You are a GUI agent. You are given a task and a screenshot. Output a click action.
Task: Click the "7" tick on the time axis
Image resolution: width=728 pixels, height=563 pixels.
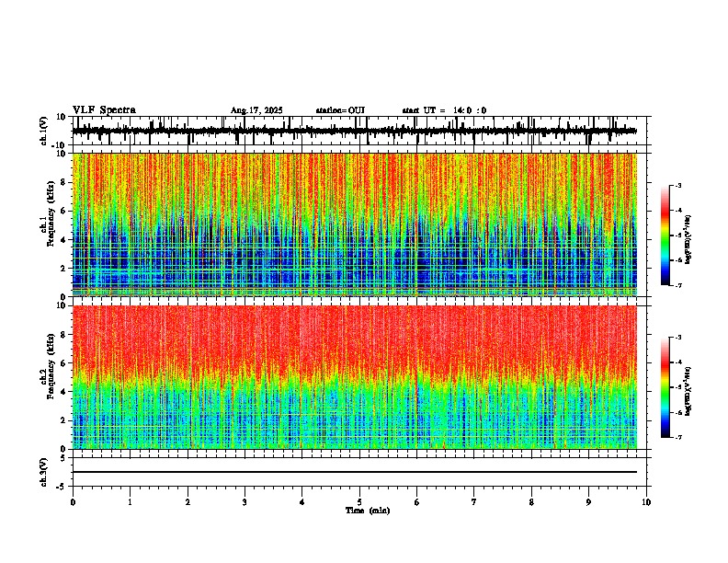click(474, 502)
